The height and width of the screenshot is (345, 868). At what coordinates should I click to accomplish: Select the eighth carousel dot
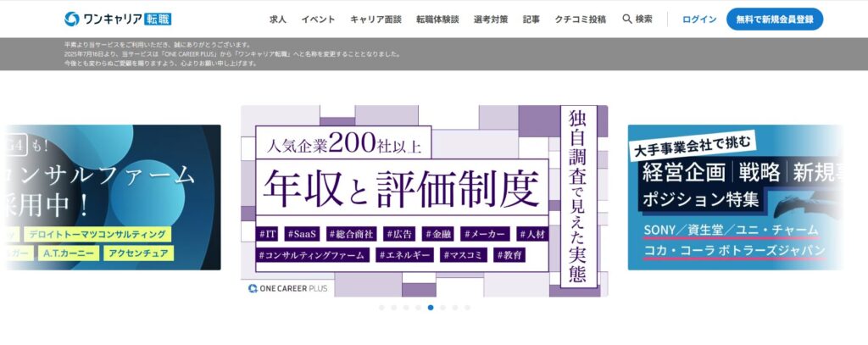click(x=467, y=308)
